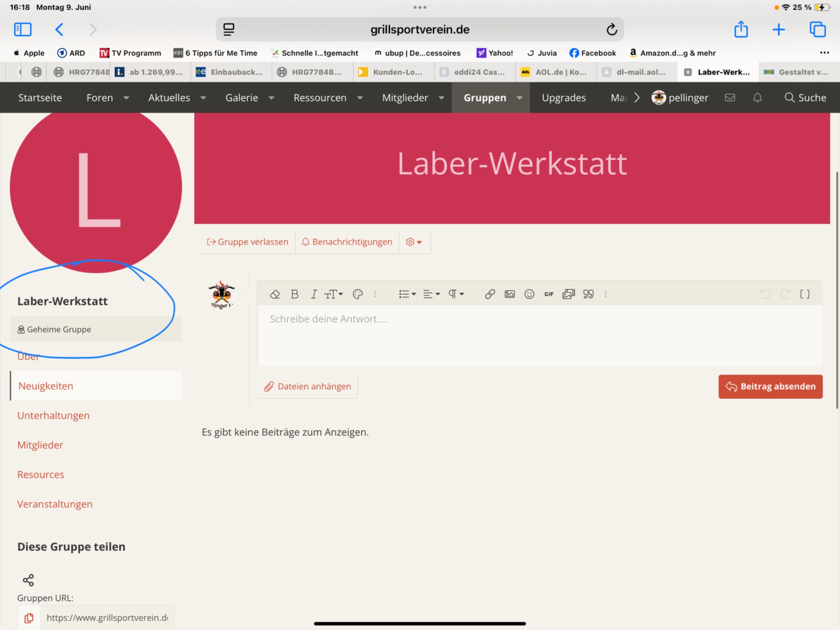Open the Facebook bookmark
Viewport: 840px width, 630px height.
click(x=593, y=53)
